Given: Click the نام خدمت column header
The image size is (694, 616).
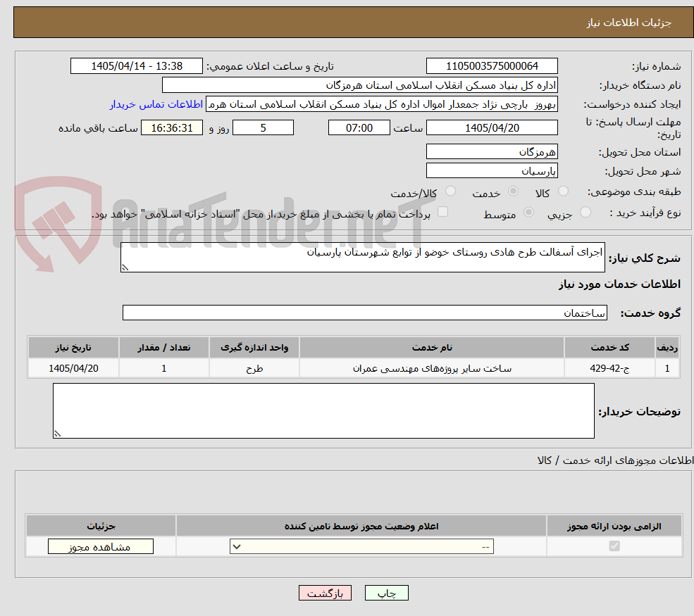Looking at the screenshot, I should tap(432, 348).
